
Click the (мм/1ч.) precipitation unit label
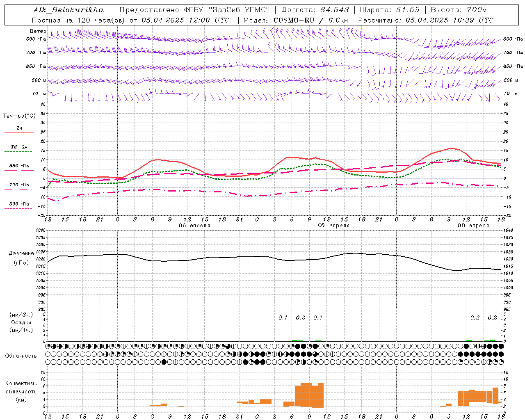pos(21,330)
